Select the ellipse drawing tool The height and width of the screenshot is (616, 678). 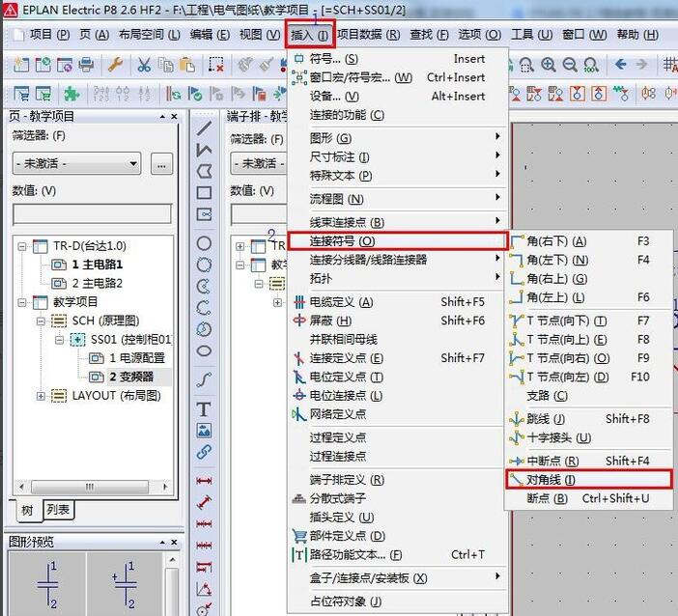[x=204, y=350]
